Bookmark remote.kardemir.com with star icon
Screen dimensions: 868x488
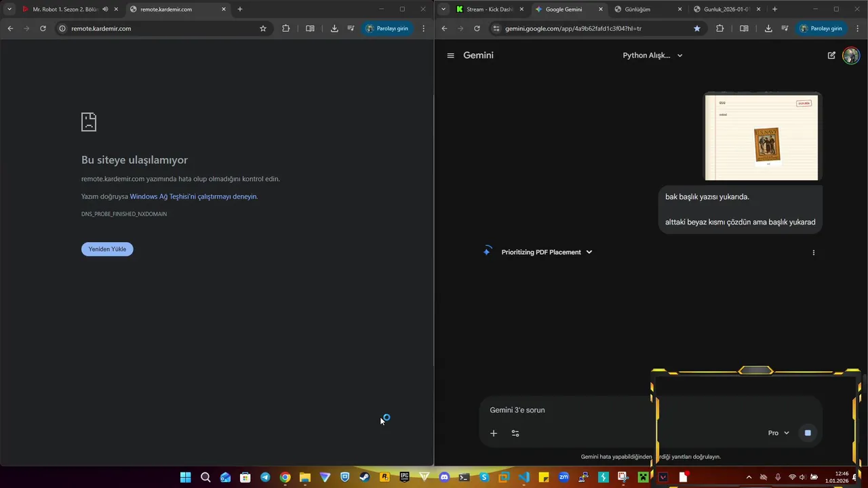(263, 28)
